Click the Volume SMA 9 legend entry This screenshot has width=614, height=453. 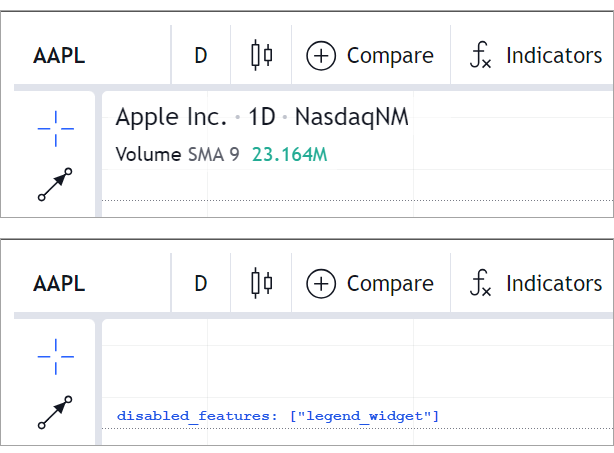(x=178, y=155)
